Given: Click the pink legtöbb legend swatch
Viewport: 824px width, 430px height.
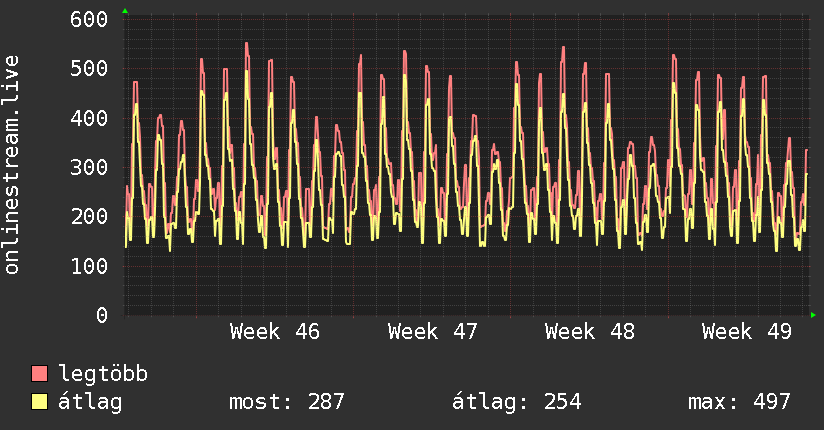Looking at the screenshot, I should tap(39, 373).
